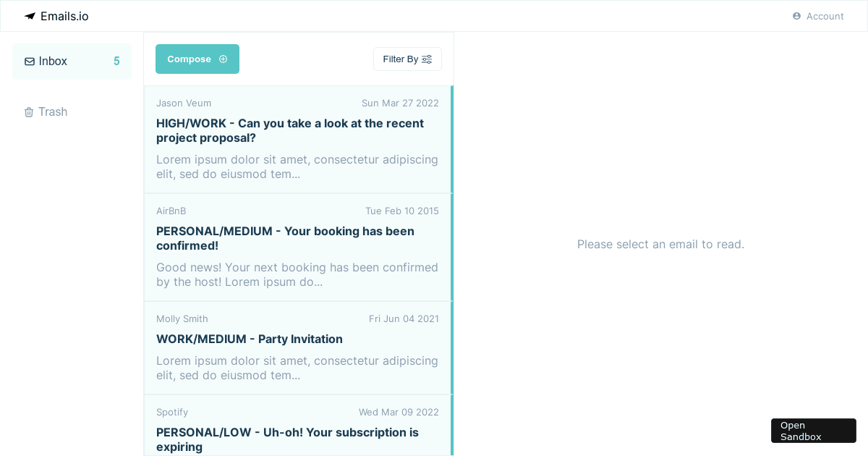Click the unread count badge showing 5
Screen dimensions: 868x456
pyautogui.click(x=116, y=62)
